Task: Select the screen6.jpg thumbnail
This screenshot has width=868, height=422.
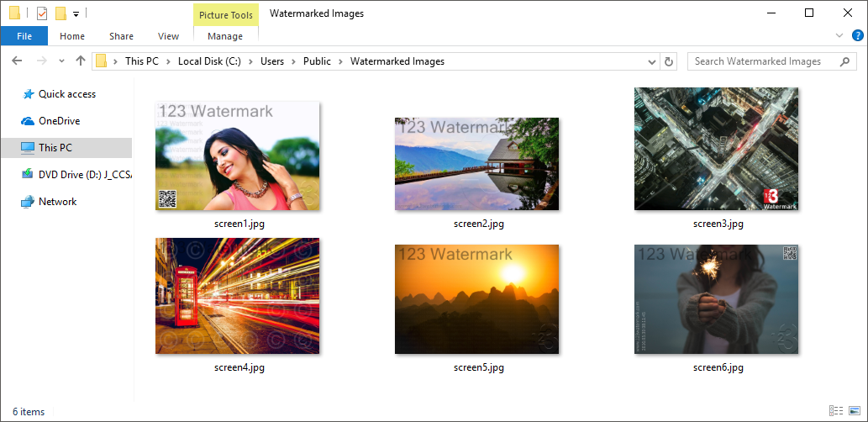Action: click(716, 299)
